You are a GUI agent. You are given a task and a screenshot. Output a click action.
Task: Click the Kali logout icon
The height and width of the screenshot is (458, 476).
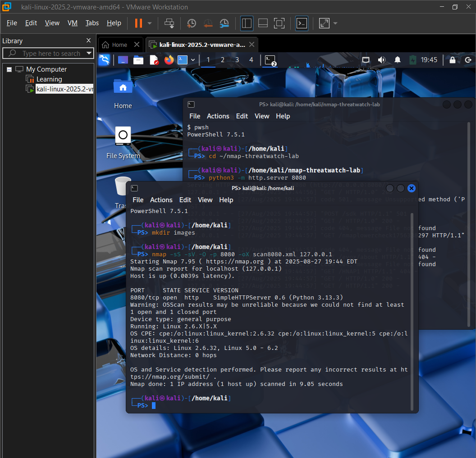tap(468, 60)
